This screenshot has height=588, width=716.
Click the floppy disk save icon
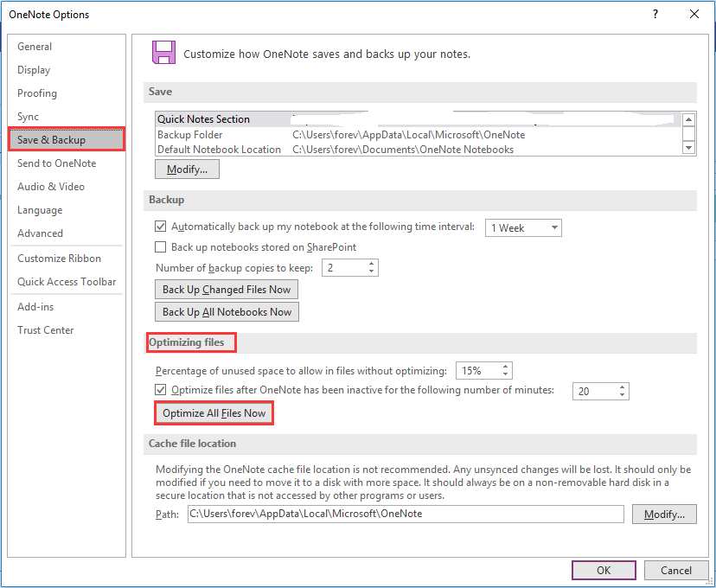point(163,53)
